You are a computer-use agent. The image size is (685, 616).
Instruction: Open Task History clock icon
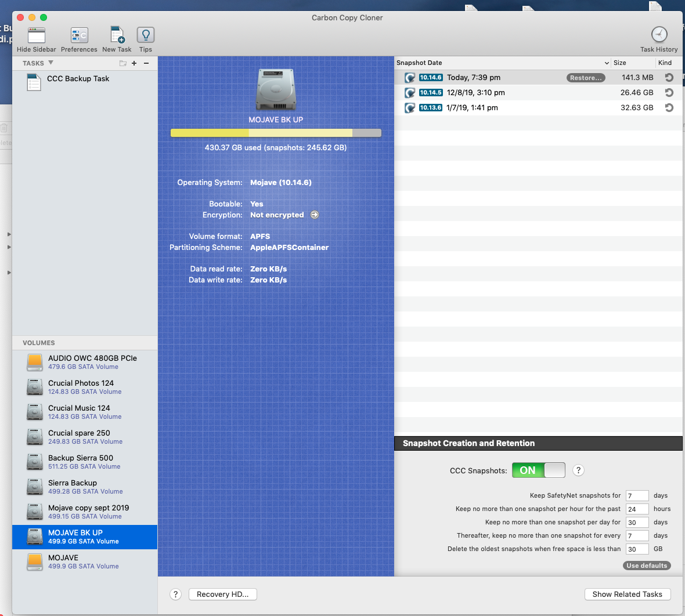point(659,34)
